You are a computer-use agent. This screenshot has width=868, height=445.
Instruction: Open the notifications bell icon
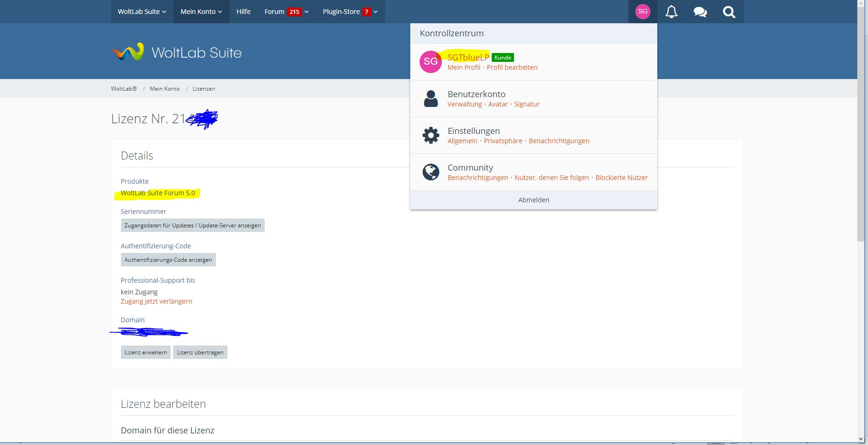(x=671, y=12)
